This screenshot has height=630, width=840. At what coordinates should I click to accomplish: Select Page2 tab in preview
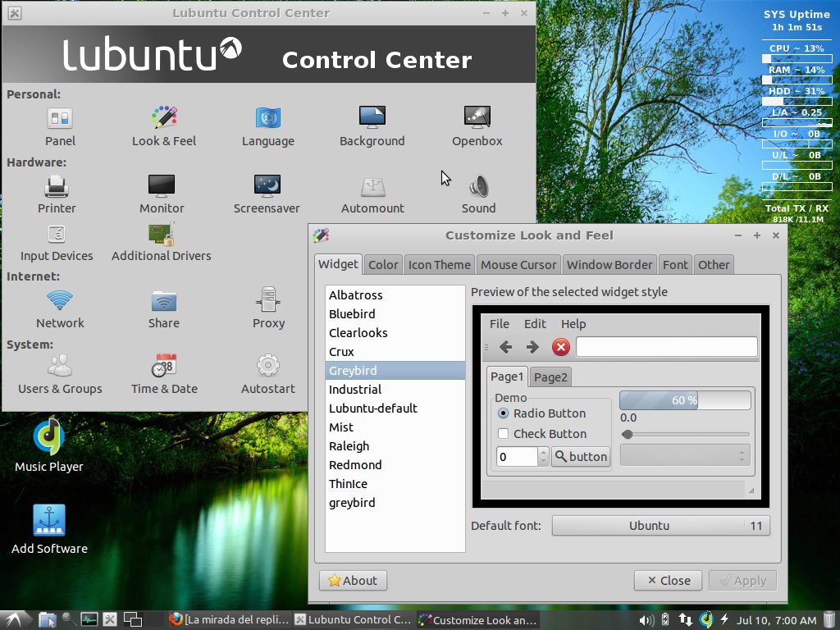click(x=550, y=377)
